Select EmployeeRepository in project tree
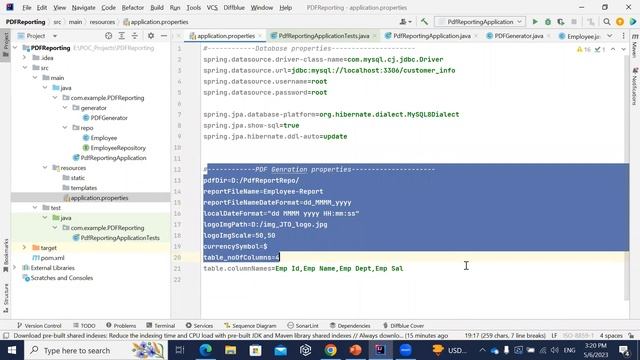 click(118, 148)
